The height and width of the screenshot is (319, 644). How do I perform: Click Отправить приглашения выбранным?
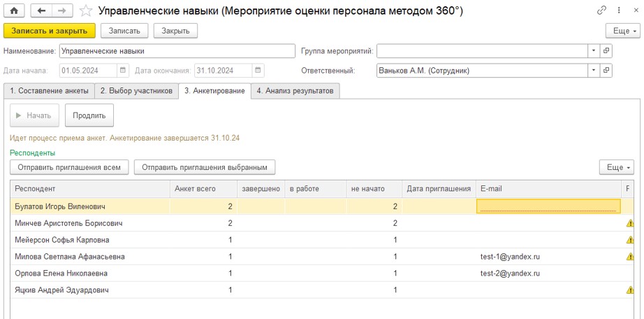tap(205, 167)
